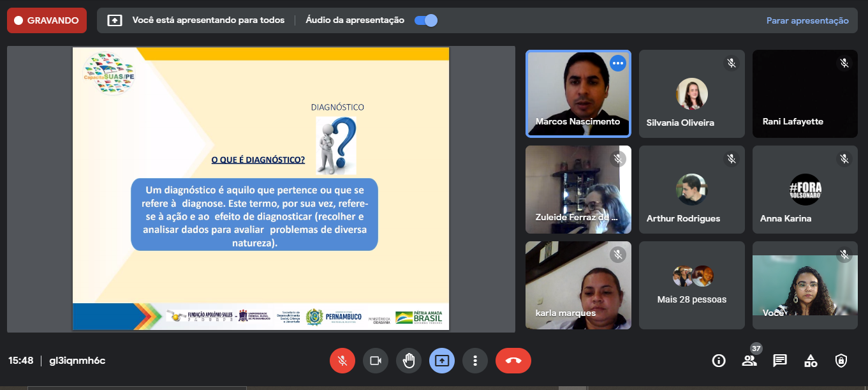Click the red GRAVANDO recording indicator
Image resolution: width=868 pixels, height=390 pixels.
[x=47, y=20]
